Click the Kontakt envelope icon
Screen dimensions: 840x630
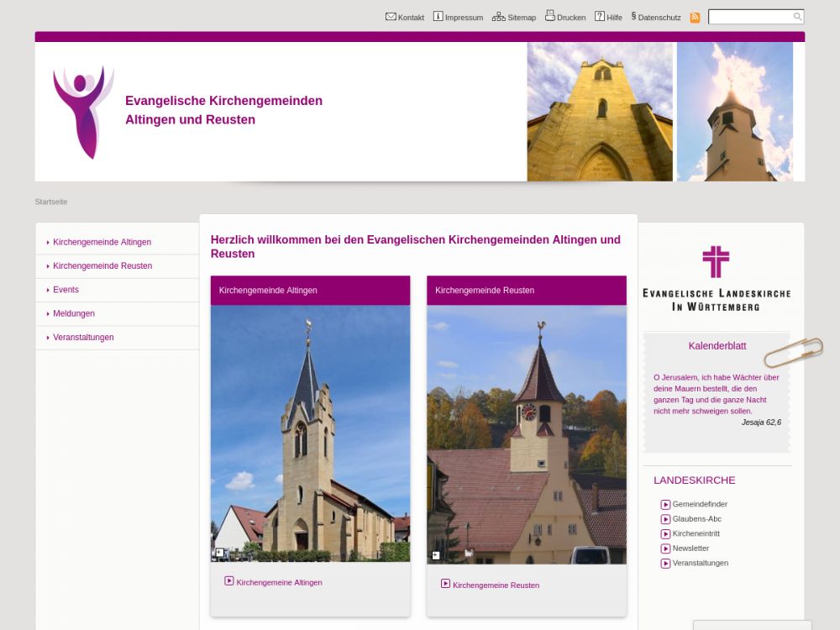tap(391, 16)
